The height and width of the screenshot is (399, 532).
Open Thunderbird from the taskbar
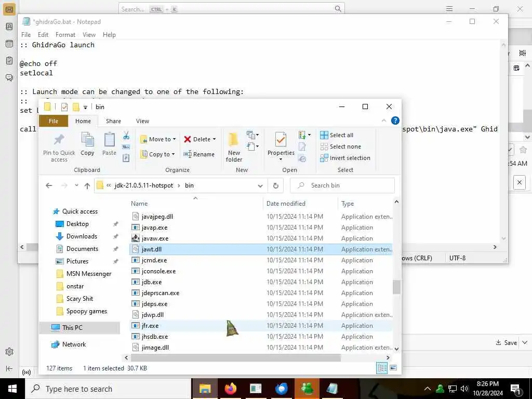tap(281, 389)
